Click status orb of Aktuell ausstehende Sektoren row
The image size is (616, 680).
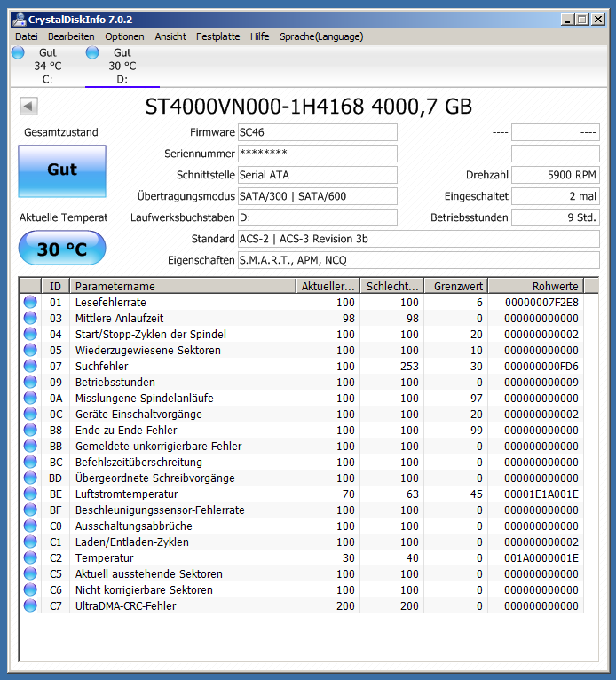pos(30,573)
